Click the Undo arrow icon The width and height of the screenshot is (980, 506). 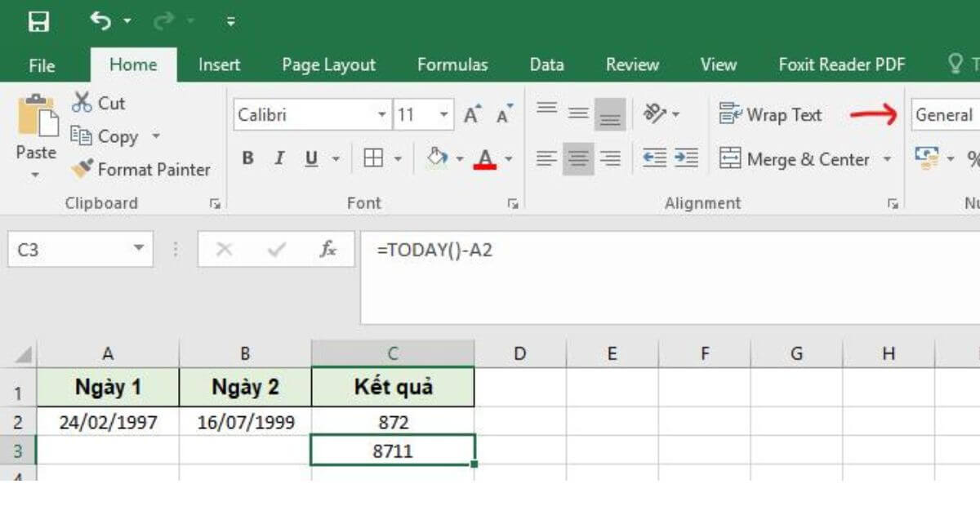(101, 21)
